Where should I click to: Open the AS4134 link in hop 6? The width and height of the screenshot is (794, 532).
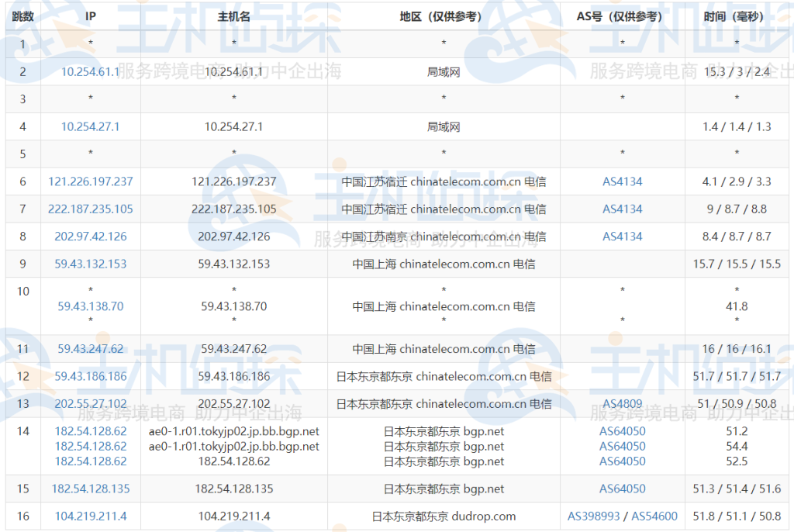(622, 181)
